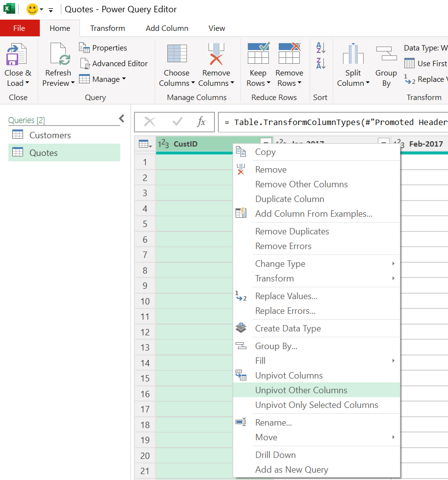Select Group By in context menu
The width and height of the screenshot is (448, 480).
click(x=316, y=346)
